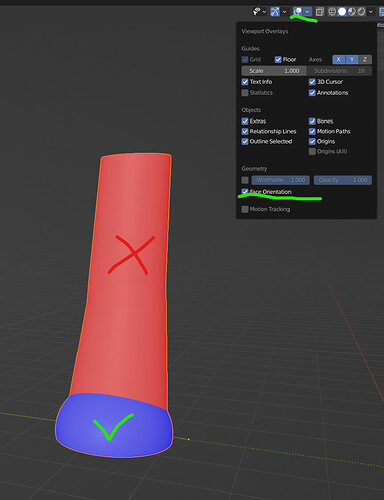
Task: Switch to Material Preview shading
Action: (x=352, y=12)
